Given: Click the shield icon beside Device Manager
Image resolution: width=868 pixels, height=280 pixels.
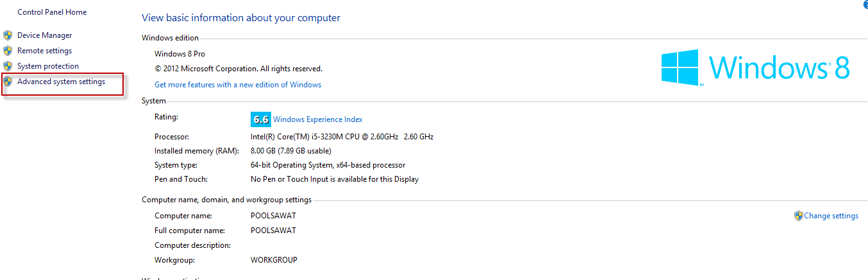Looking at the screenshot, I should [x=8, y=35].
